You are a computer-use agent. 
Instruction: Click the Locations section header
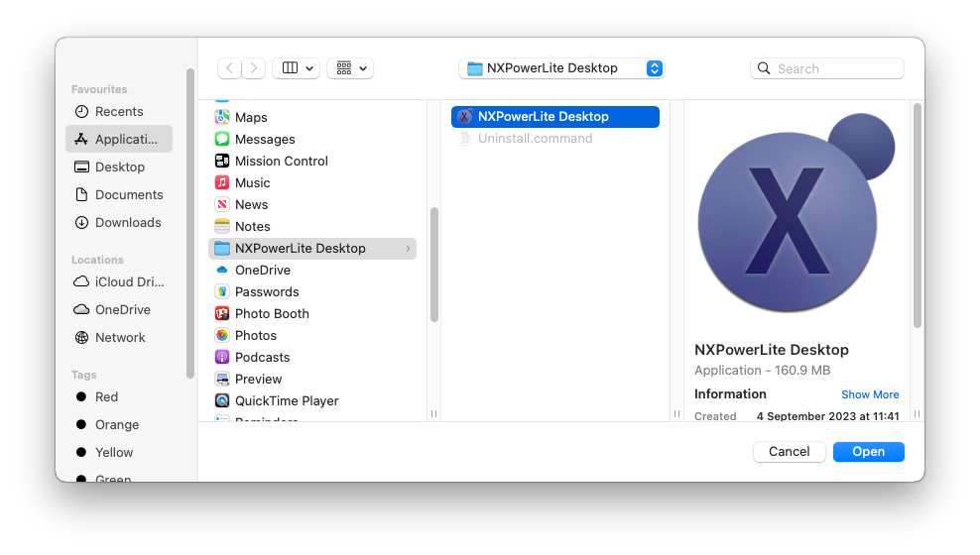click(97, 260)
